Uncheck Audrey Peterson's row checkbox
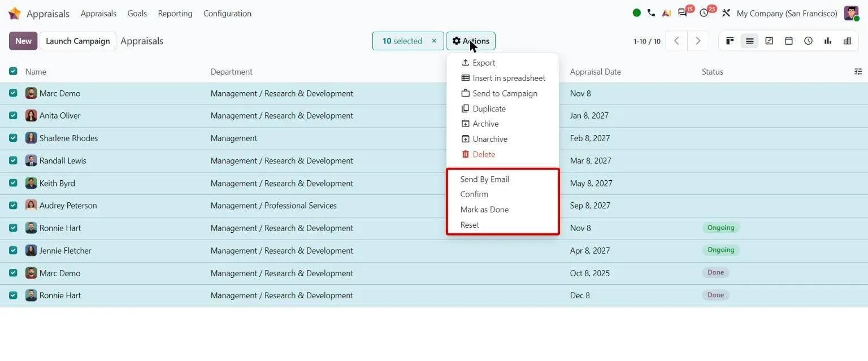The image size is (868, 361). 13,205
